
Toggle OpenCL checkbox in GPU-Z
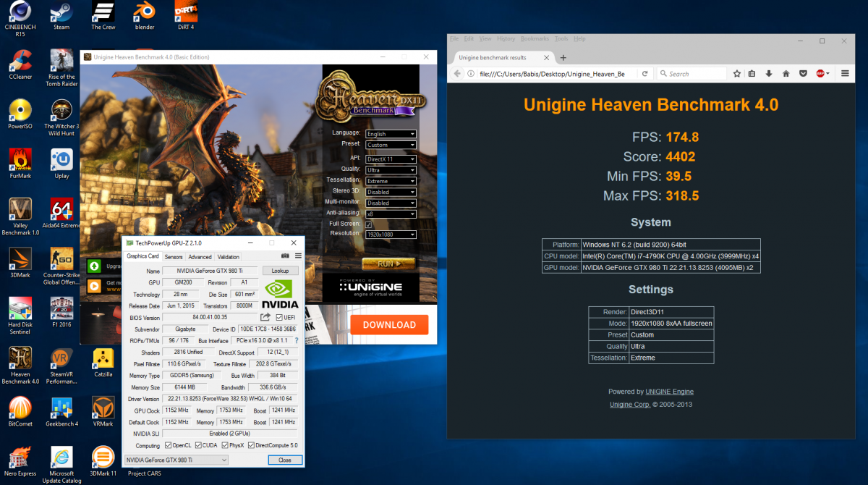click(169, 446)
